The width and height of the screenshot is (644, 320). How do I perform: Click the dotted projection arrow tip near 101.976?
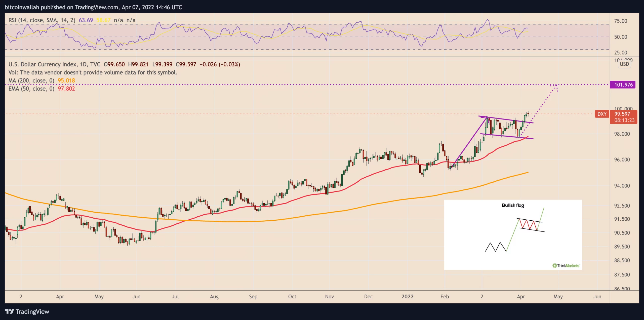(555, 86)
